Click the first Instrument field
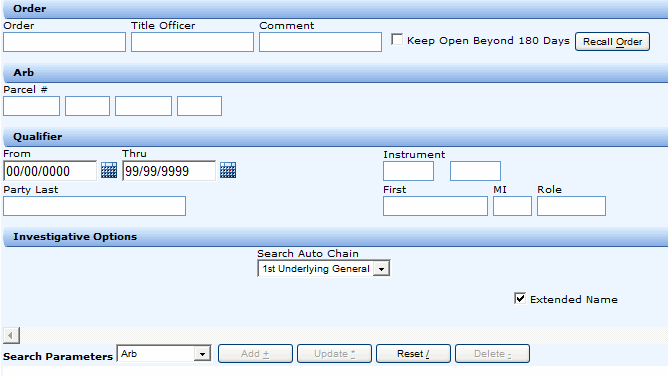668x376 pixels. [409, 171]
